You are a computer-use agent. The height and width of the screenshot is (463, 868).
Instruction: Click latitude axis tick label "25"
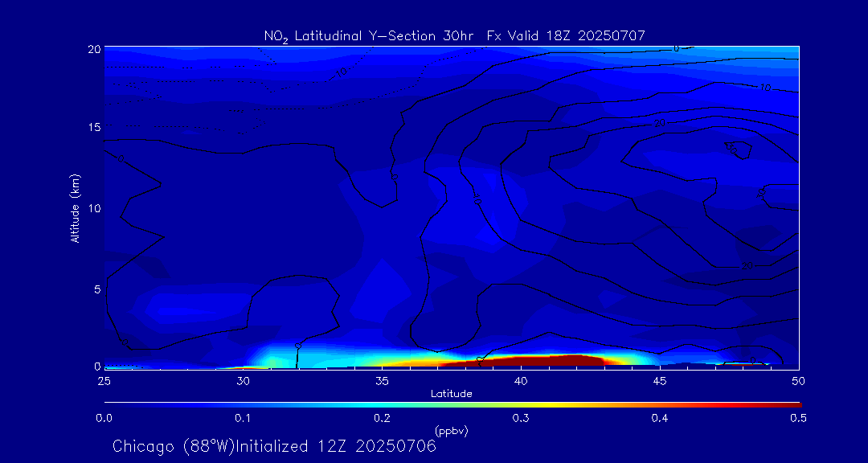pos(104,380)
